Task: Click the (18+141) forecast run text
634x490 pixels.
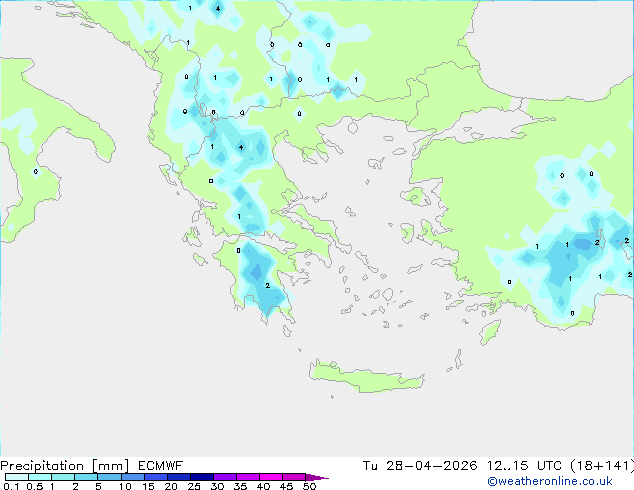Action: click(602, 466)
